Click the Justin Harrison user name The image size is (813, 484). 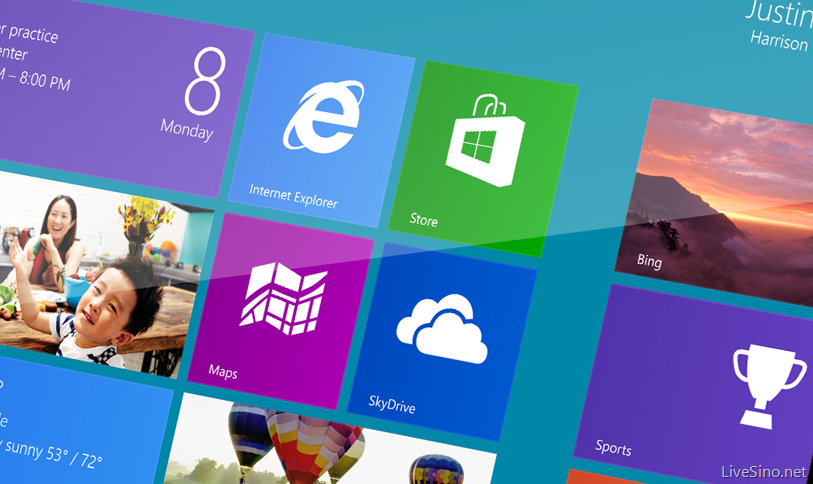(x=779, y=26)
